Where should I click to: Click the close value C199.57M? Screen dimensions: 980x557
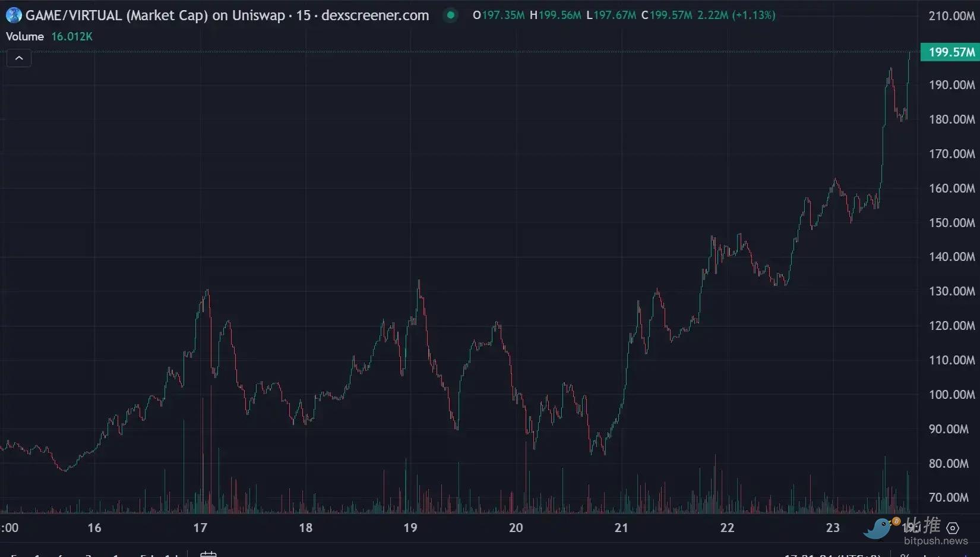point(667,15)
